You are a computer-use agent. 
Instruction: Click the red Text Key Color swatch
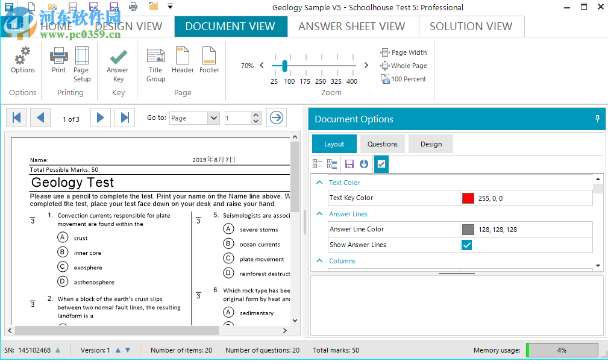pyautogui.click(x=468, y=198)
